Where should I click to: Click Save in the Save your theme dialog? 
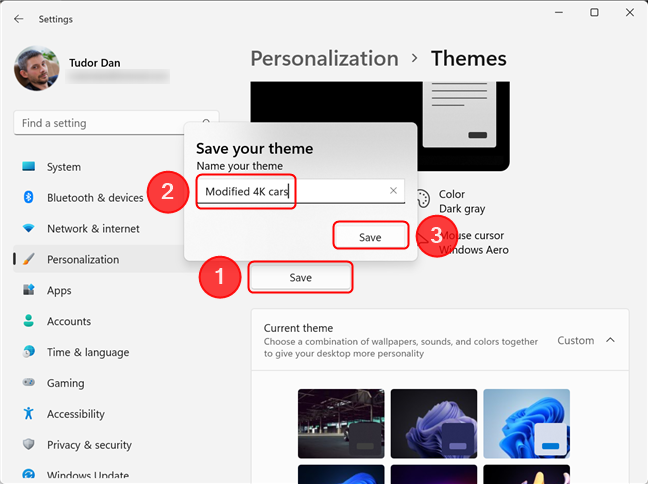coord(370,237)
